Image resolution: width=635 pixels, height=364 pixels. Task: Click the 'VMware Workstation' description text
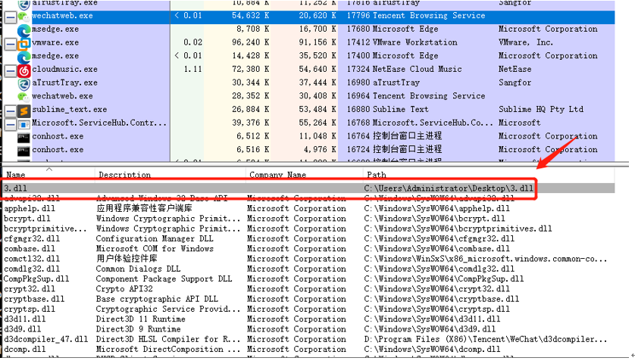[414, 42]
